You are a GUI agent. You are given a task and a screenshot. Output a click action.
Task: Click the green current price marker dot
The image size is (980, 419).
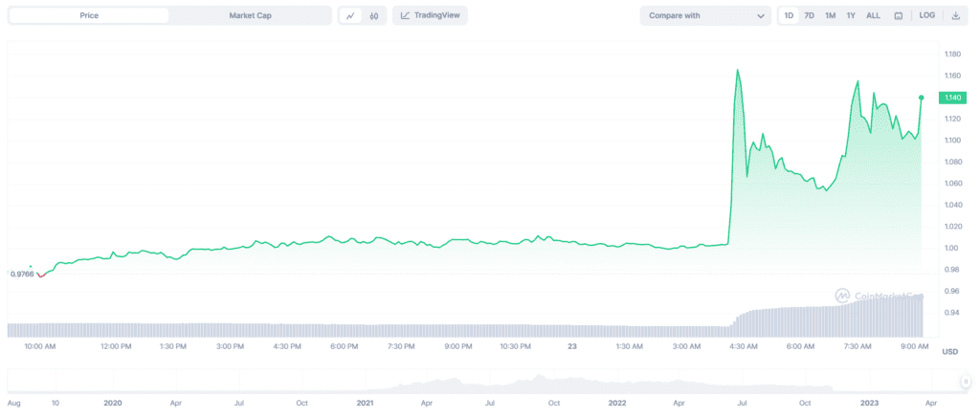[x=922, y=98]
